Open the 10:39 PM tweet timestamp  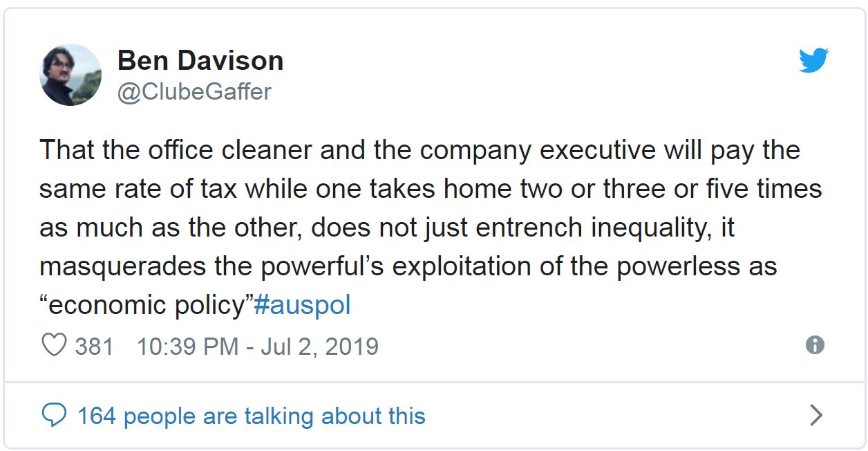187,346
